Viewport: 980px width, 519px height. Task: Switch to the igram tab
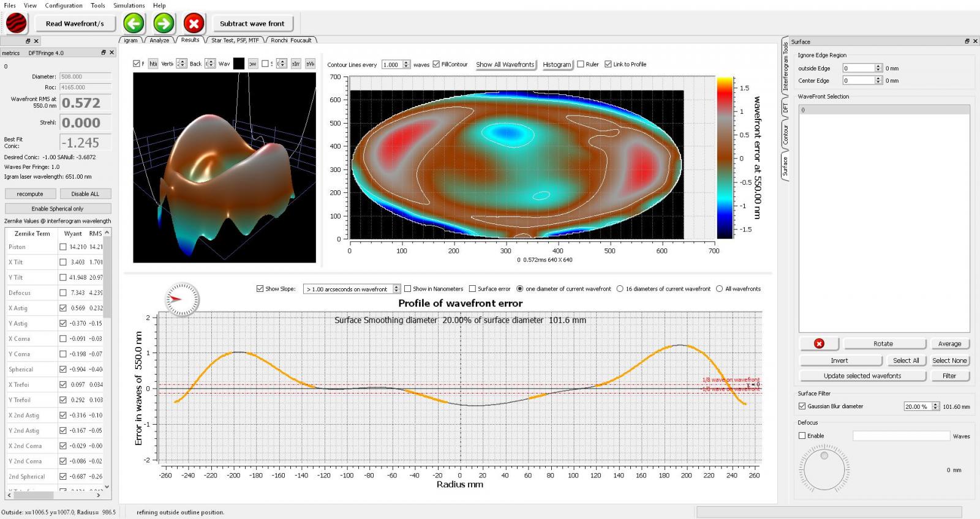[131, 40]
